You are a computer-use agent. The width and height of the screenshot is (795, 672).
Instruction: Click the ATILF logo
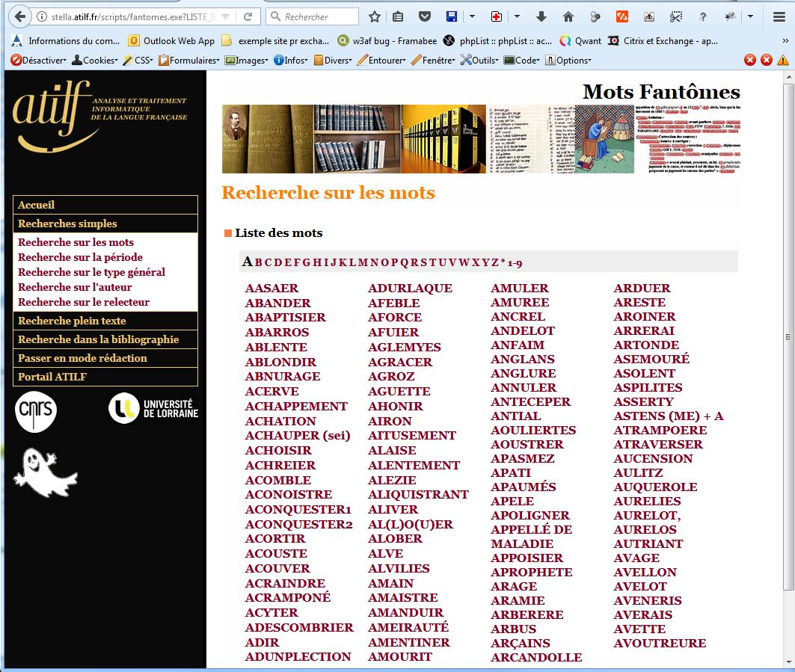point(99,117)
